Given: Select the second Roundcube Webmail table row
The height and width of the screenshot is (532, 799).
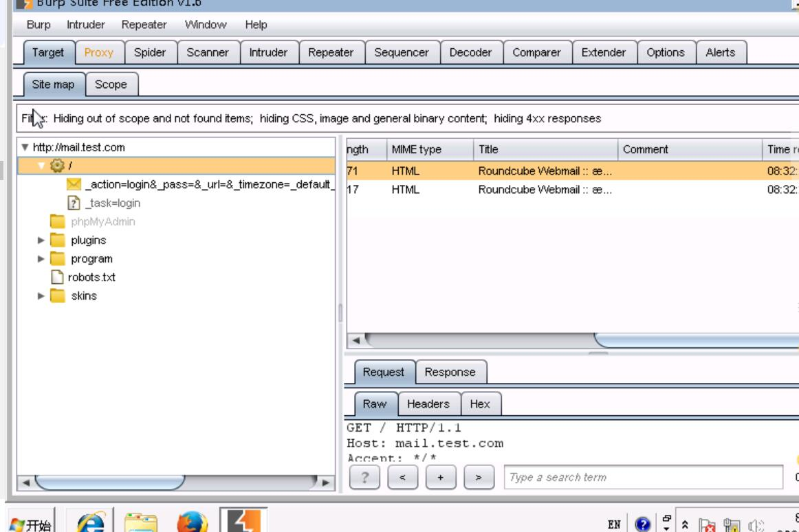Looking at the screenshot, I should [x=572, y=190].
